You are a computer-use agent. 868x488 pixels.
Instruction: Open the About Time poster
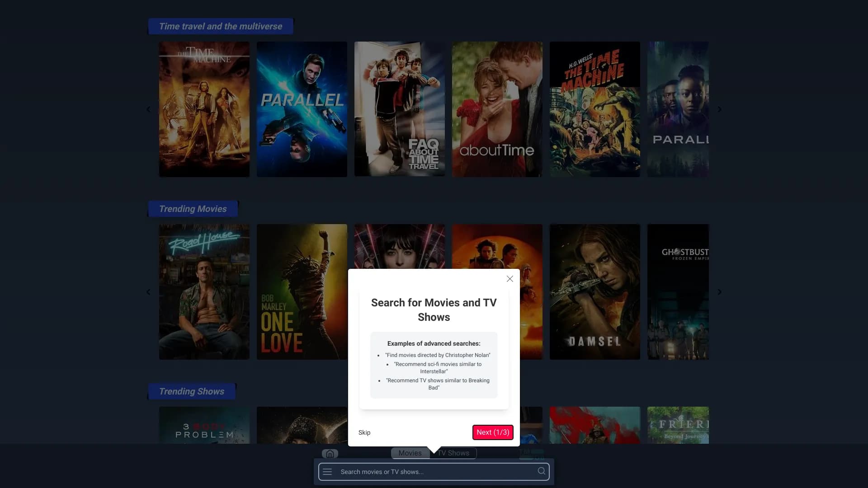pyautogui.click(x=497, y=109)
